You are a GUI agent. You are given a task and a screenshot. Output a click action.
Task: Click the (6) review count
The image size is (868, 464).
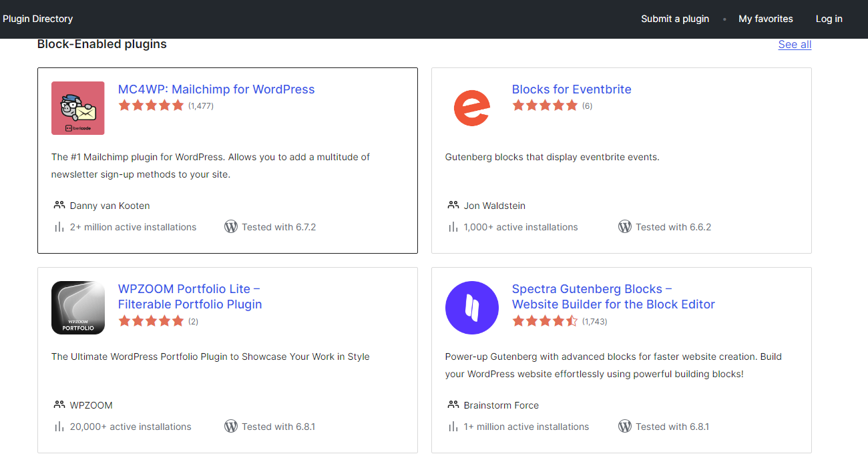[x=587, y=106]
